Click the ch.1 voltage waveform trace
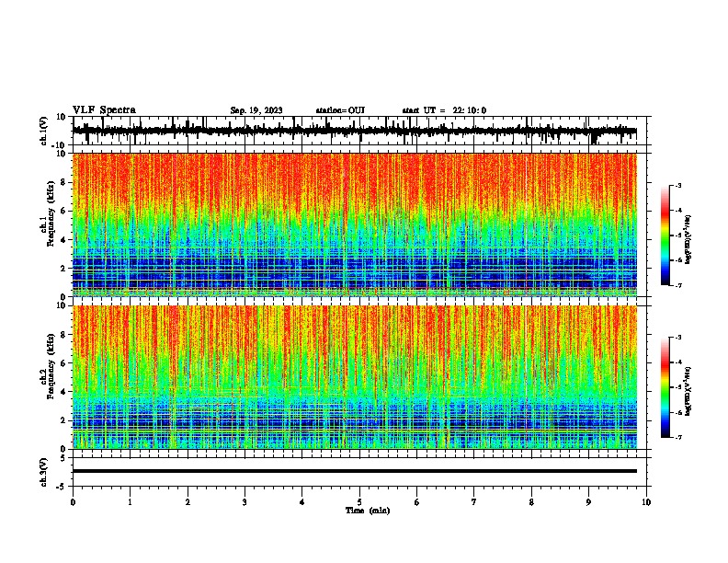Viewport: 728px width, 563px height. (x=355, y=131)
